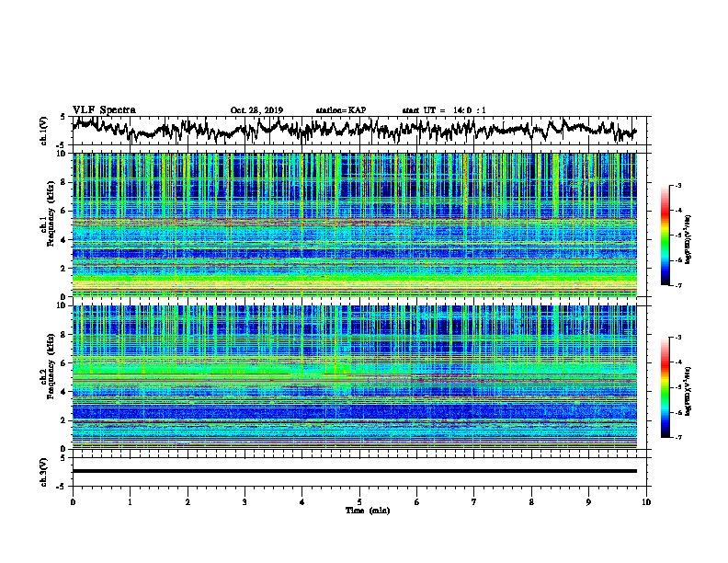728x563 pixels.
Task: Click the "VLF Spectra" plot title
Action: pos(104,110)
